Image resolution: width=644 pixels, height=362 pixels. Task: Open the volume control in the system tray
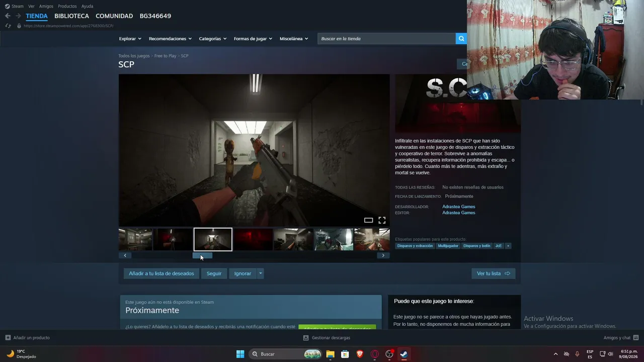click(610, 354)
